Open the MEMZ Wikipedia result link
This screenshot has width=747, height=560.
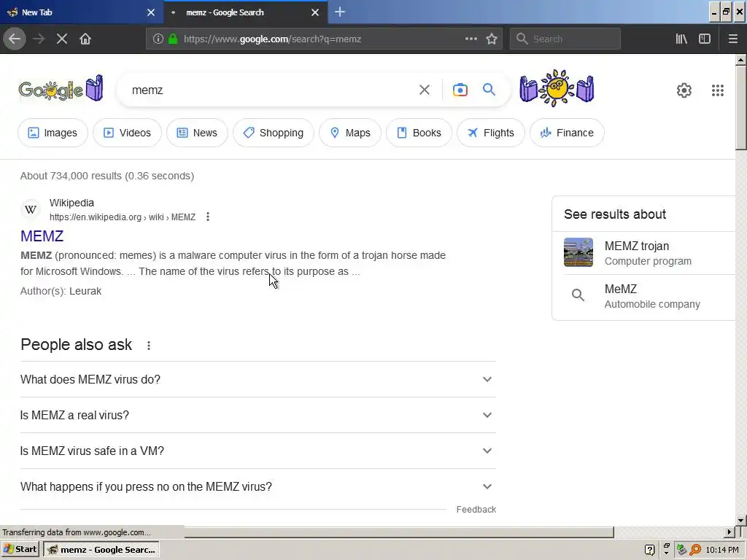point(42,236)
